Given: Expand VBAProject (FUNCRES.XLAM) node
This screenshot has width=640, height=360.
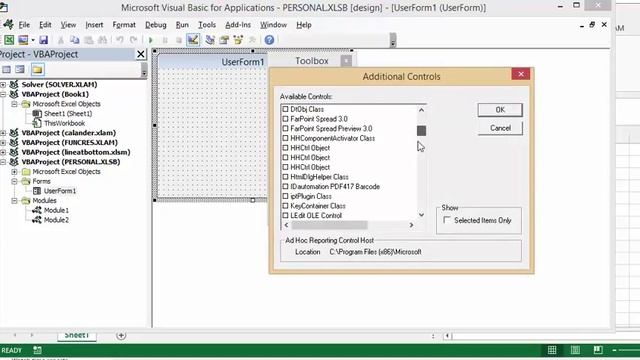Looking at the screenshot, I should click(3, 142).
